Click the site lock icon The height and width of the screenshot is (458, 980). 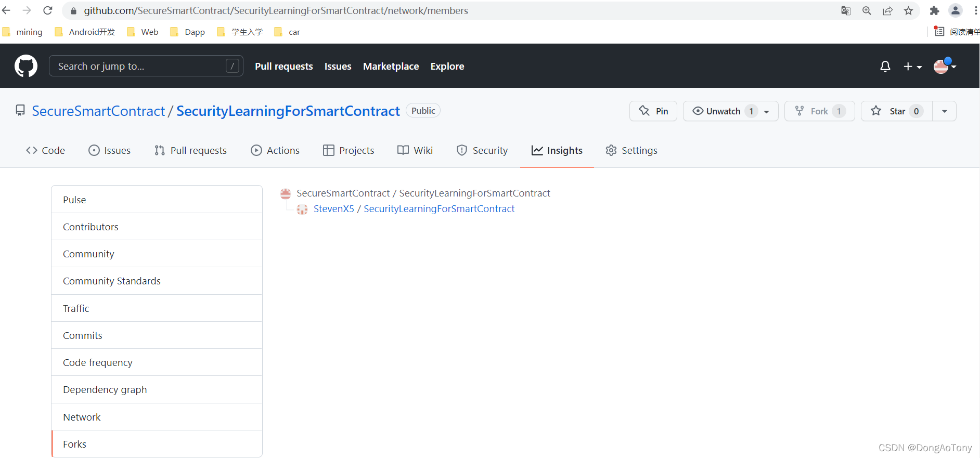73,11
